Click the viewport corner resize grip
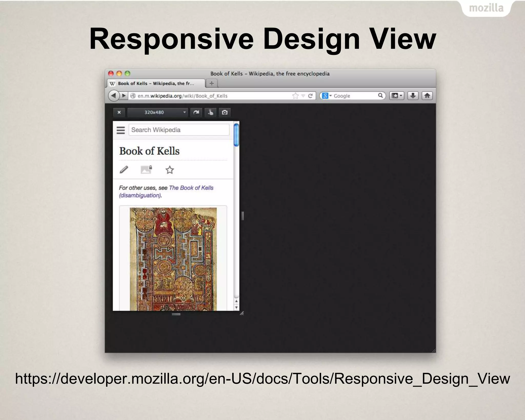 tap(242, 313)
